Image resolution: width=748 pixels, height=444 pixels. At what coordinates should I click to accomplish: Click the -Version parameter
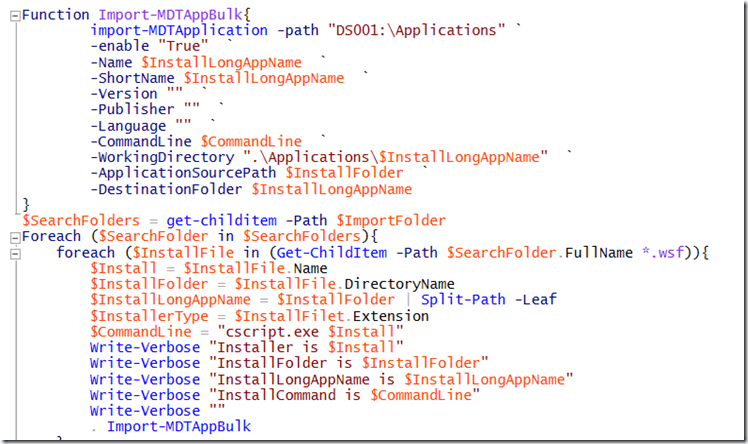tap(123, 94)
